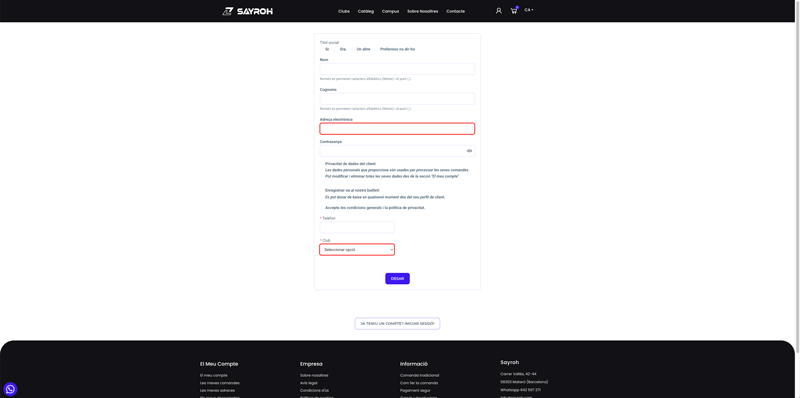Click the Cognoms input field

click(x=397, y=98)
